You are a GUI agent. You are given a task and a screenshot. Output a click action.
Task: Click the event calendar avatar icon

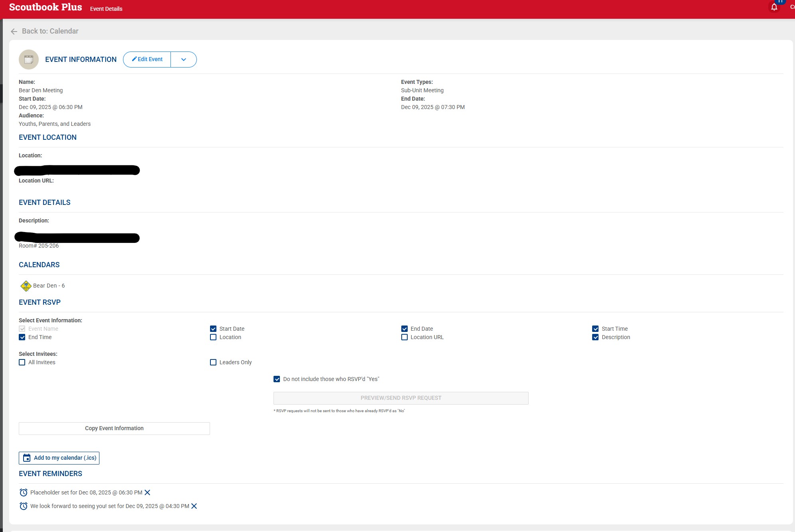coord(29,60)
